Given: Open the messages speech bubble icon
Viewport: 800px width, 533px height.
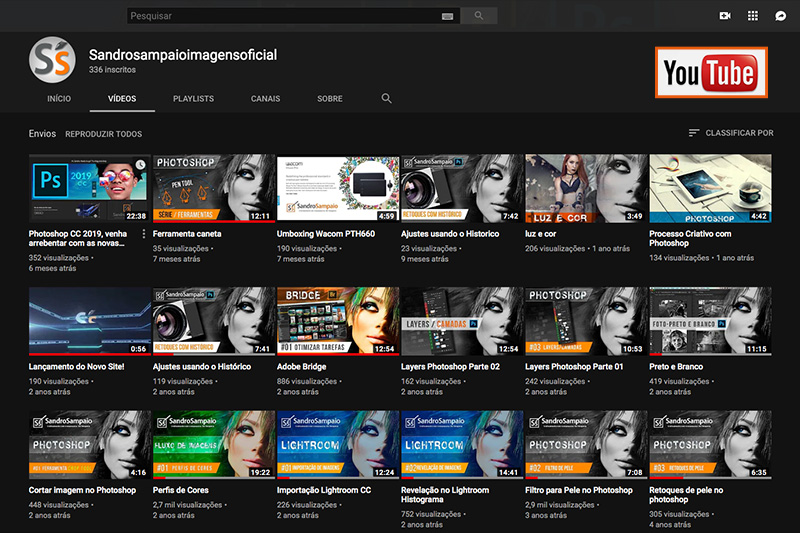Looking at the screenshot, I should click(x=781, y=16).
